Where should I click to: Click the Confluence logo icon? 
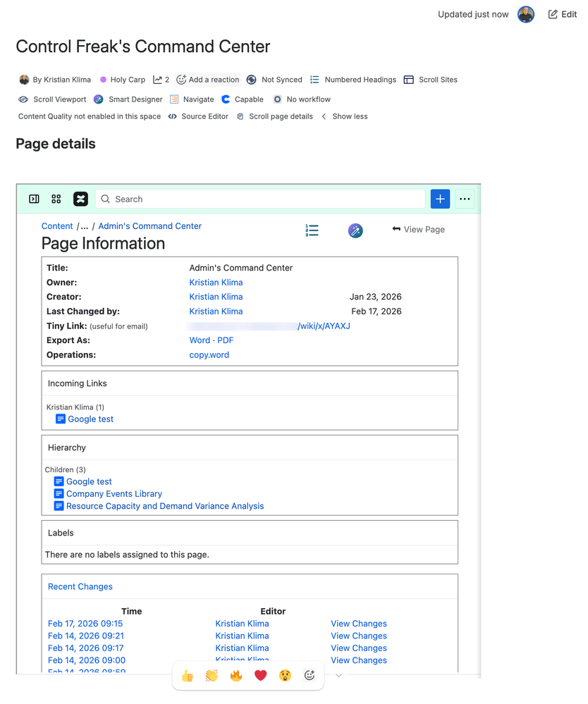(81, 199)
